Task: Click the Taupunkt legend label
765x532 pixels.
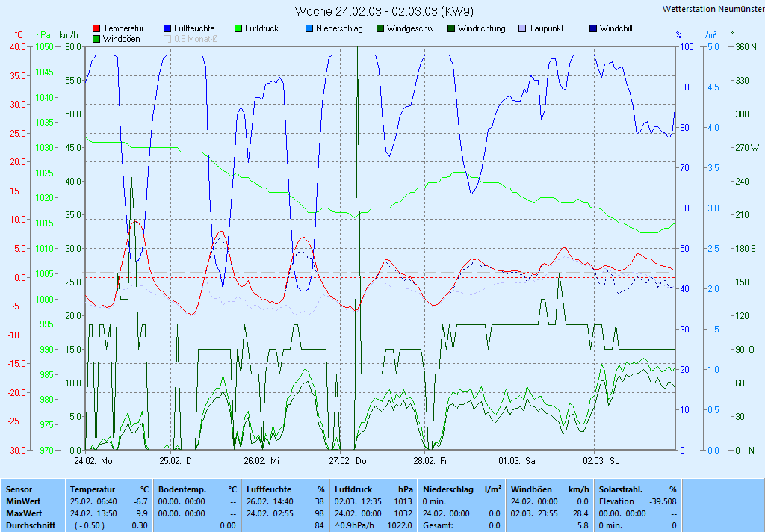Action: pyautogui.click(x=546, y=28)
